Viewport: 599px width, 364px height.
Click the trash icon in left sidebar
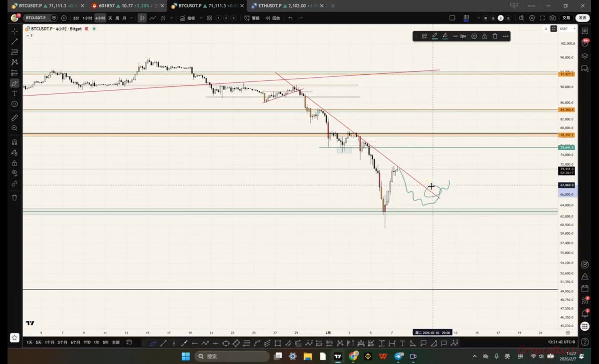[15, 197]
